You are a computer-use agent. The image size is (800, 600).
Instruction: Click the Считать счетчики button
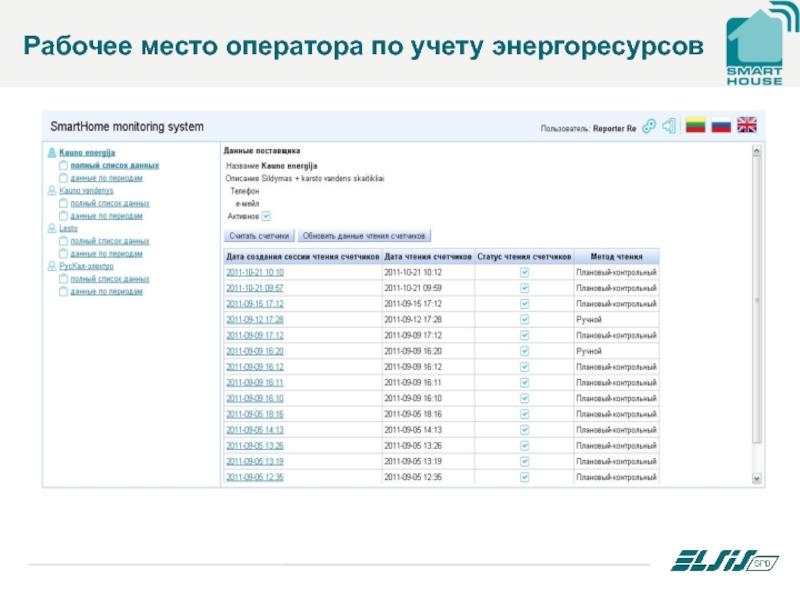coord(259,236)
